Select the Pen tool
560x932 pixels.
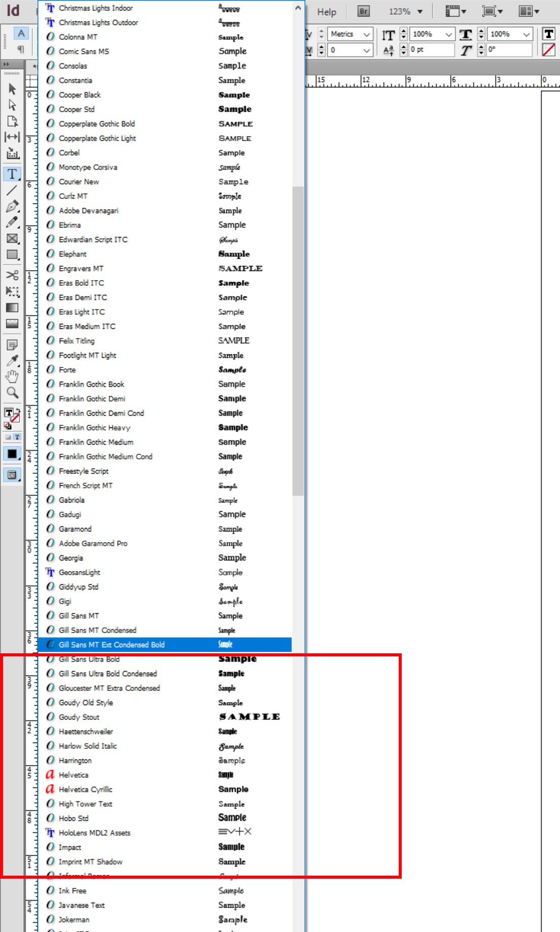(x=12, y=207)
